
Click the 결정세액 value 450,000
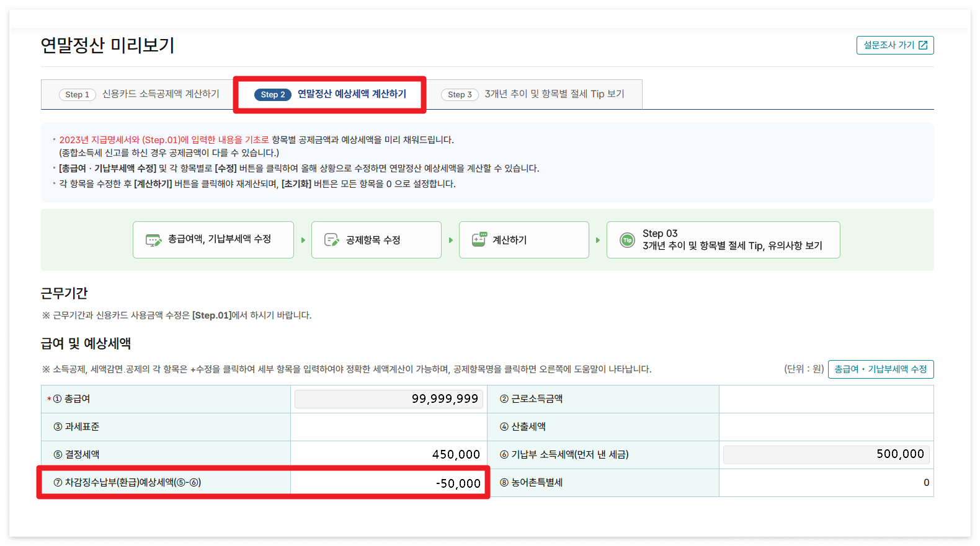tap(456, 455)
